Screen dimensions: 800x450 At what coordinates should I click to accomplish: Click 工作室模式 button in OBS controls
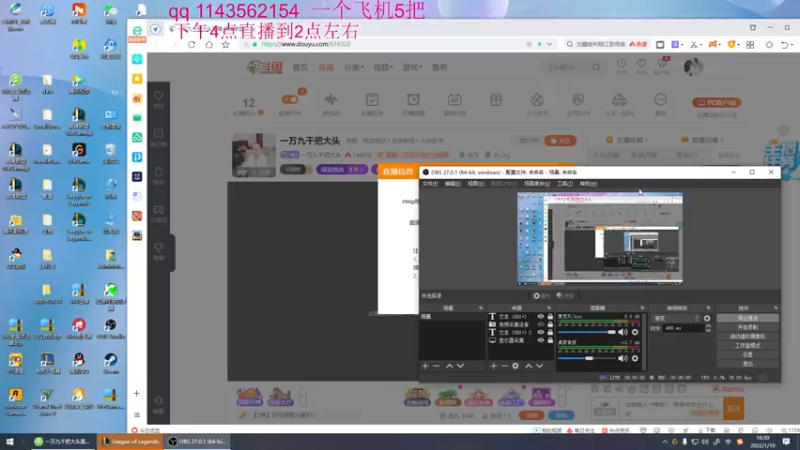tap(747, 345)
